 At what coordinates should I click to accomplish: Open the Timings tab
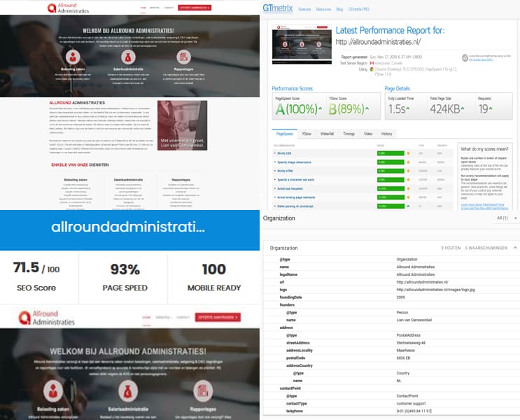pos(349,134)
